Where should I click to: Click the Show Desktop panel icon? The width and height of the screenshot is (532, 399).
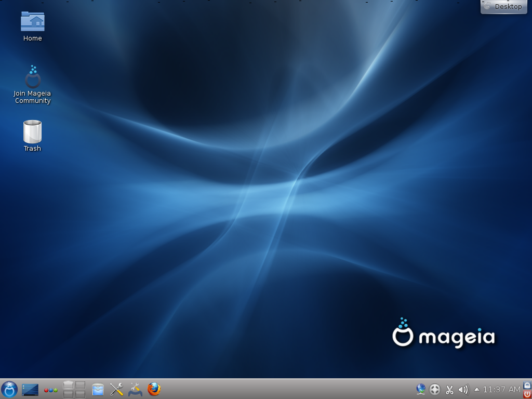click(x=30, y=390)
